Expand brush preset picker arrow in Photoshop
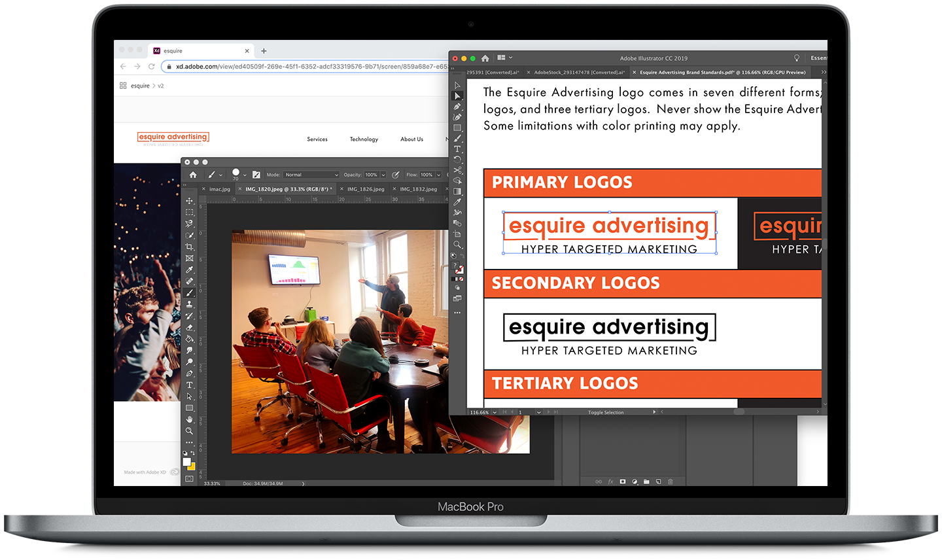The height and width of the screenshot is (560, 942). pyautogui.click(x=245, y=175)
